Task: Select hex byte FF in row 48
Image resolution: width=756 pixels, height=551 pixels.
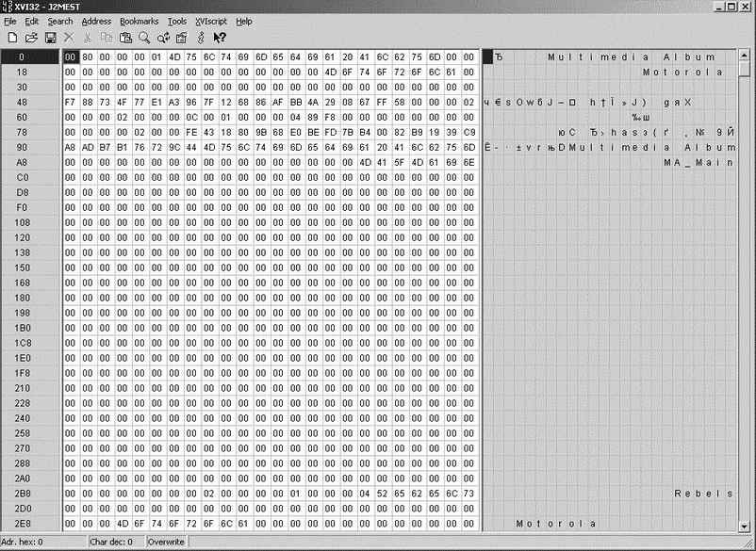Action: tap(382, 102)
